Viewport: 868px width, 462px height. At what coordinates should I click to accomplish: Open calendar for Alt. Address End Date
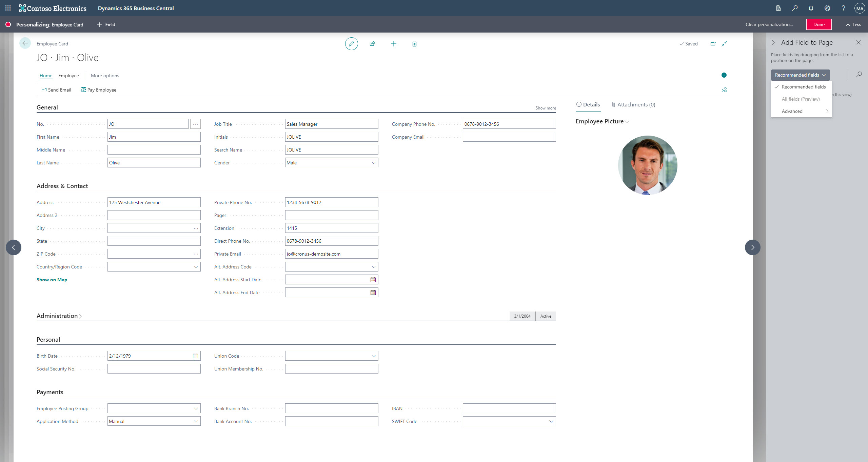(373, 293)
